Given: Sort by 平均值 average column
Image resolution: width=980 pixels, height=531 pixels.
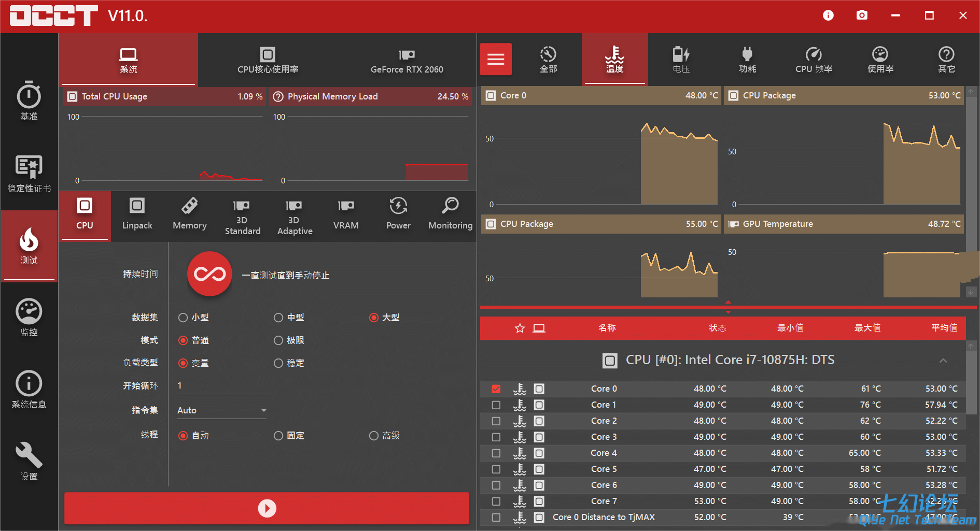Looking at the screenshot, I should [944, 328].
